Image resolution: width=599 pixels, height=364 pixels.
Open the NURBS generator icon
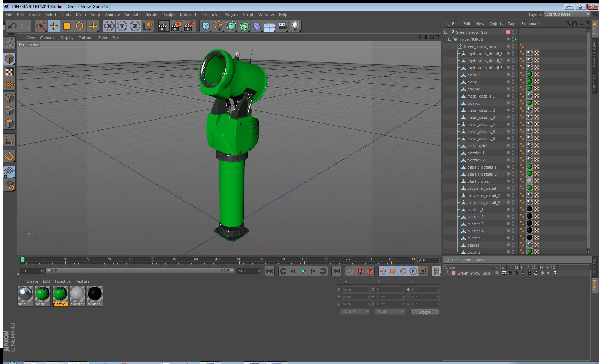coord(231,26)
